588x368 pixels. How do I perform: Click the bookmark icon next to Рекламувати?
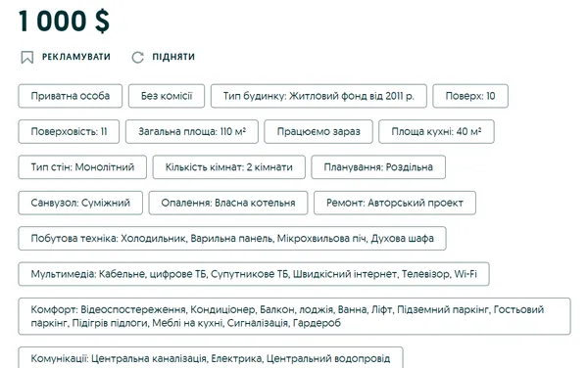point(27,58)
